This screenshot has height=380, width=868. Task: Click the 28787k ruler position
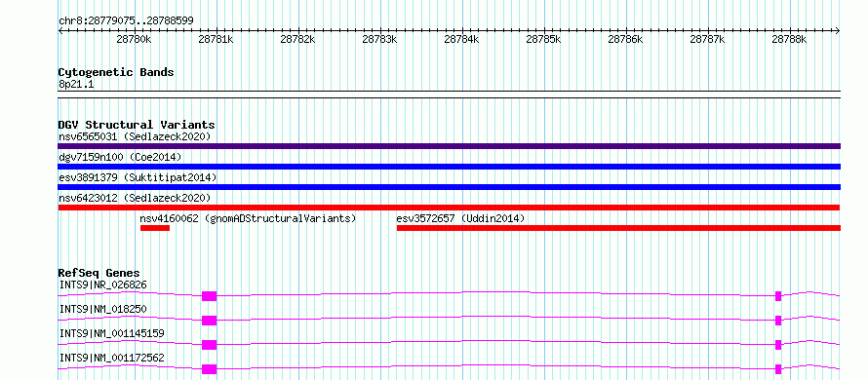coord(707,39)
